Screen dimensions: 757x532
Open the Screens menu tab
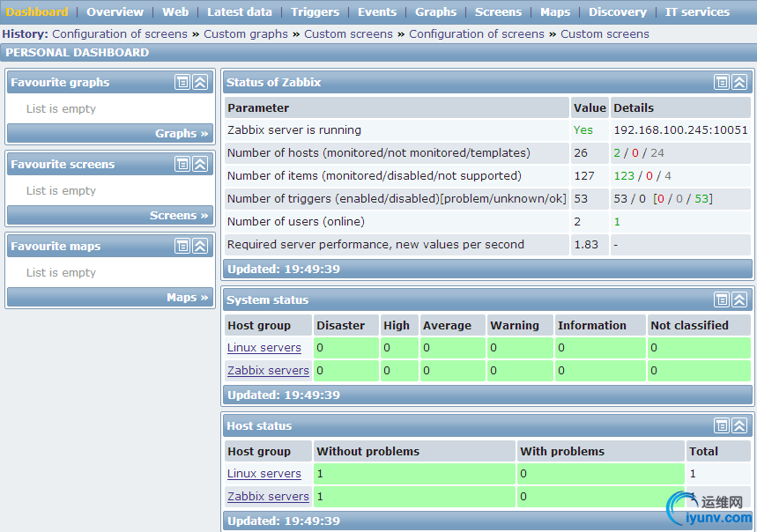click(x=498, y=12)
